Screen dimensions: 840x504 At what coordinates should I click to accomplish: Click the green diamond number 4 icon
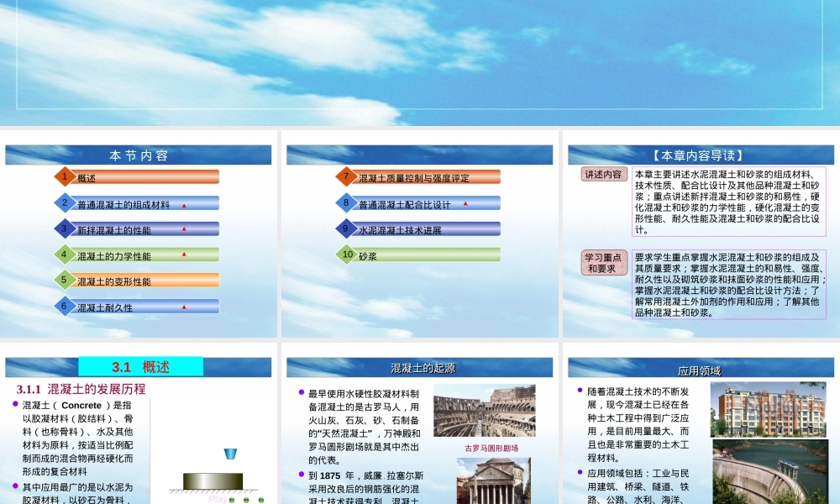click(65, 254)
